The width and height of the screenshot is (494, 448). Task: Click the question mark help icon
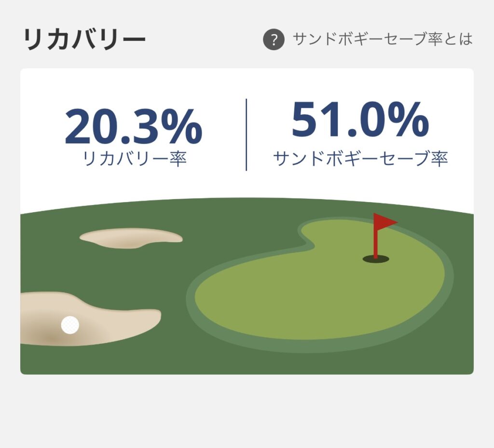coord(273,40)
